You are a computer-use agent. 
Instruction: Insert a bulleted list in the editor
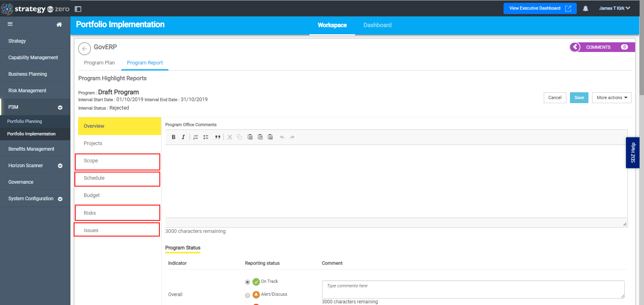point(206,137)
